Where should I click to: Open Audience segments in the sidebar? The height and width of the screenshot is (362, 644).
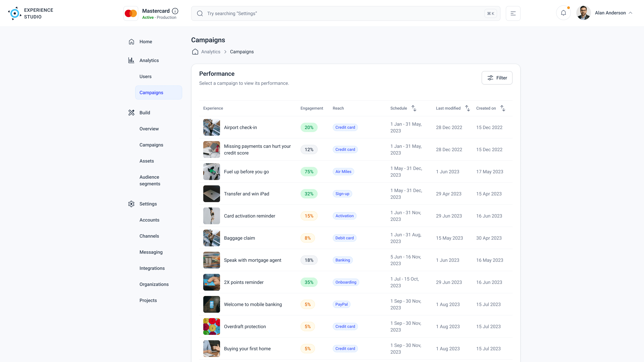point(150,180)
